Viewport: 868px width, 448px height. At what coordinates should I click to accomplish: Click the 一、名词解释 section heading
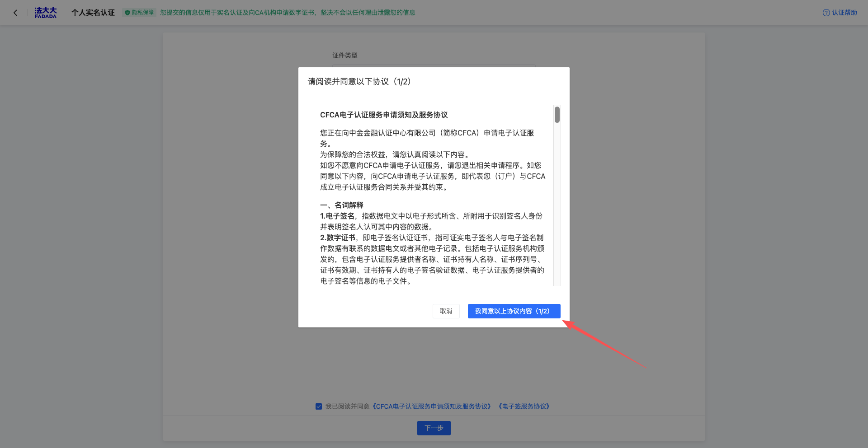point(342,205)
